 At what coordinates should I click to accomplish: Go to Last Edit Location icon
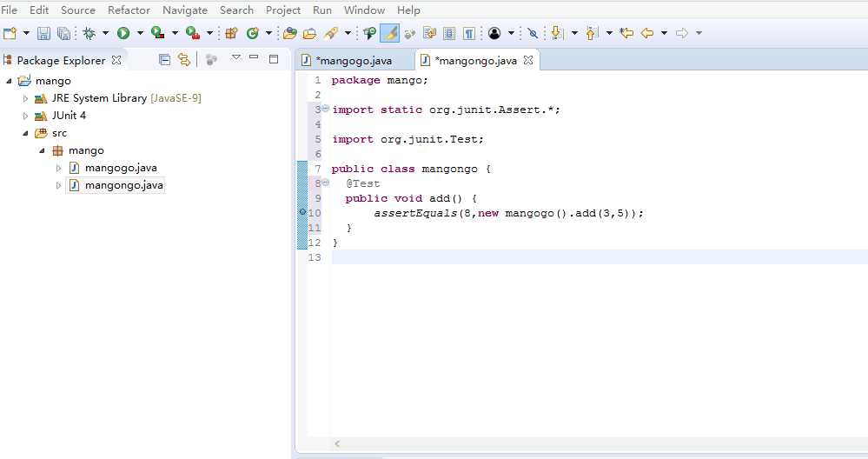click(626, 33)
